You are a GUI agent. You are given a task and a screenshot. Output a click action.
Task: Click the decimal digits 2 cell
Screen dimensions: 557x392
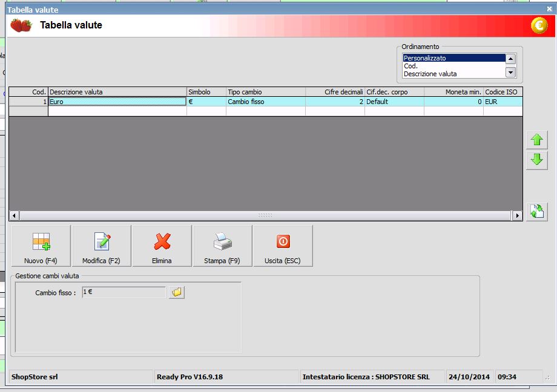335,102
